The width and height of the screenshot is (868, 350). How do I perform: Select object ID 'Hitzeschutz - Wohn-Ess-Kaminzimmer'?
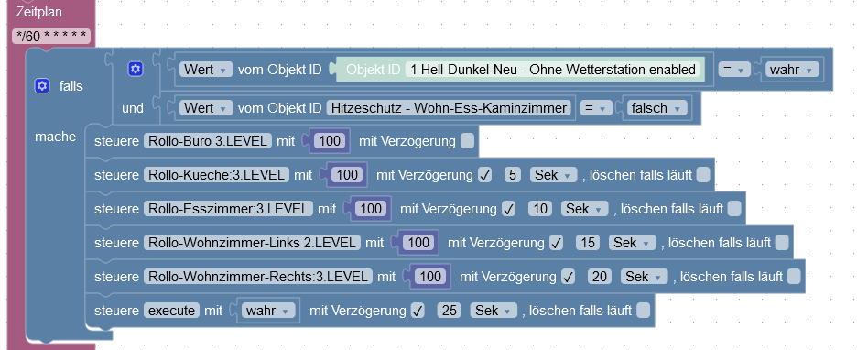tap(449, 108)
